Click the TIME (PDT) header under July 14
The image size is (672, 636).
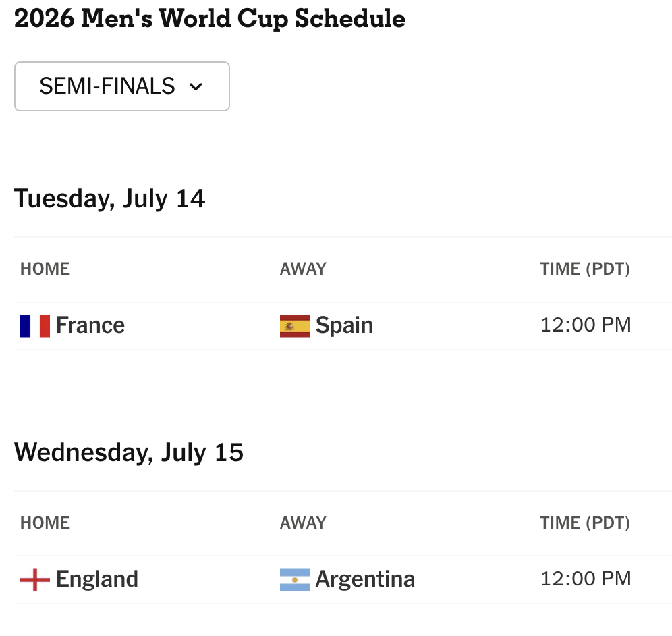585,269
